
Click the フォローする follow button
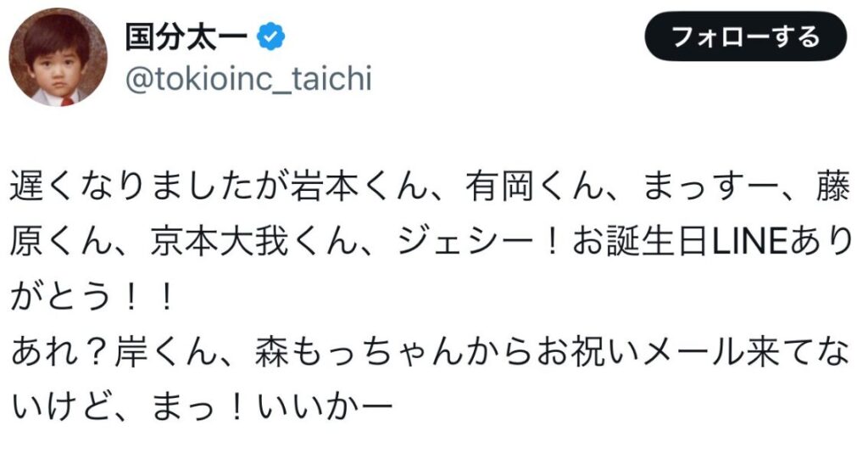(x=746, y=36)
